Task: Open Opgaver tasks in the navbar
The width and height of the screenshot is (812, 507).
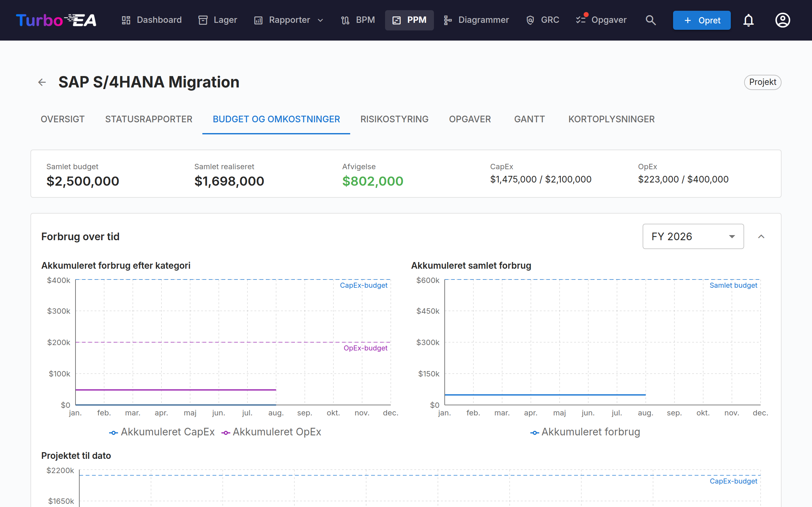Action: (601, 20)
